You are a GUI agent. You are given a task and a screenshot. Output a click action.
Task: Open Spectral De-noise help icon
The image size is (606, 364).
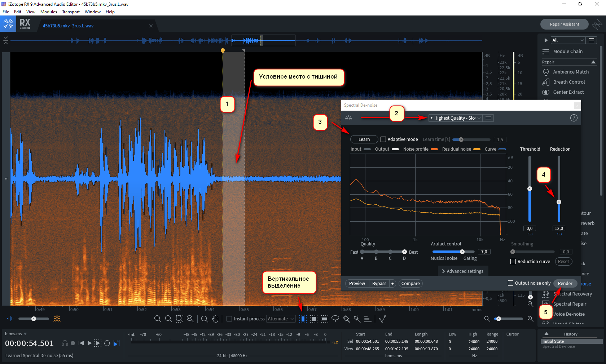(x=574, y=118)
